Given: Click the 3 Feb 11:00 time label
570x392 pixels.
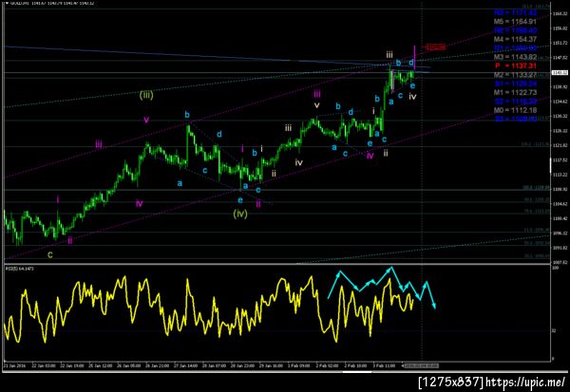Looking at the screenshot, I should 384,365.
